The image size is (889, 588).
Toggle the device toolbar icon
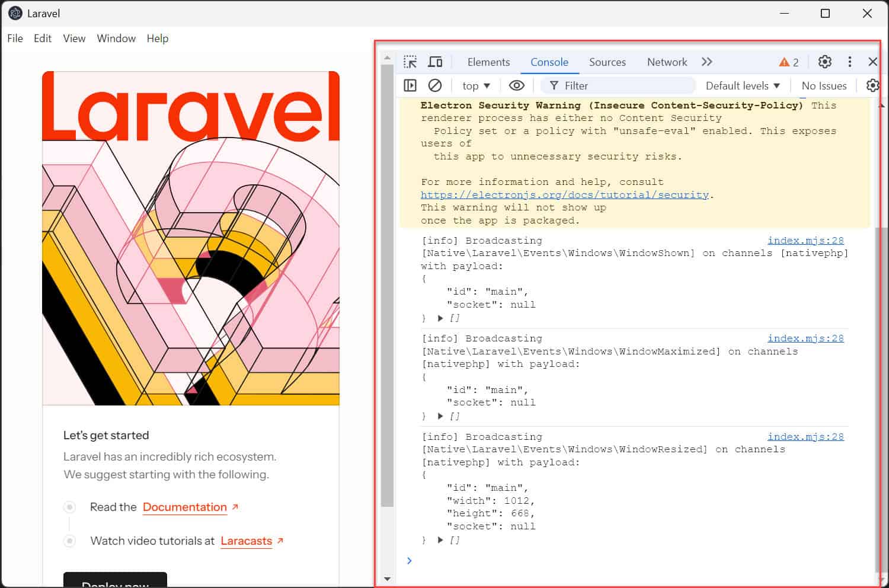435,62
